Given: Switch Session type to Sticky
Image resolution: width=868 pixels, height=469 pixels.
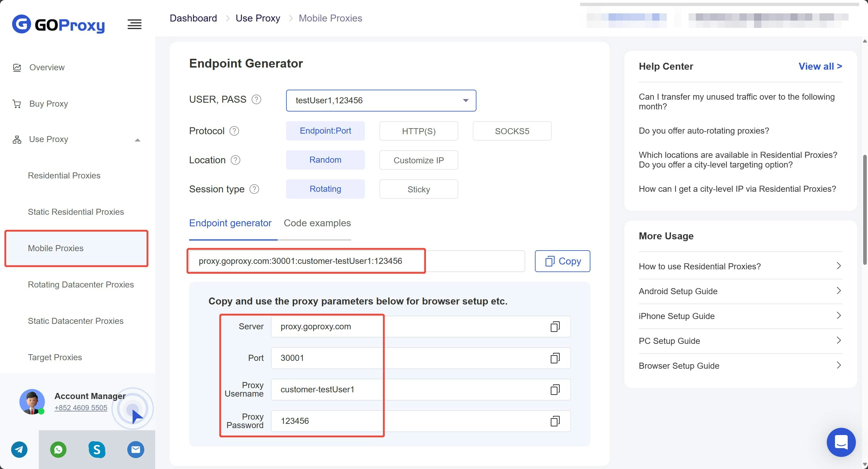Looking at the screenshot, I should click(x=419, y=189).
